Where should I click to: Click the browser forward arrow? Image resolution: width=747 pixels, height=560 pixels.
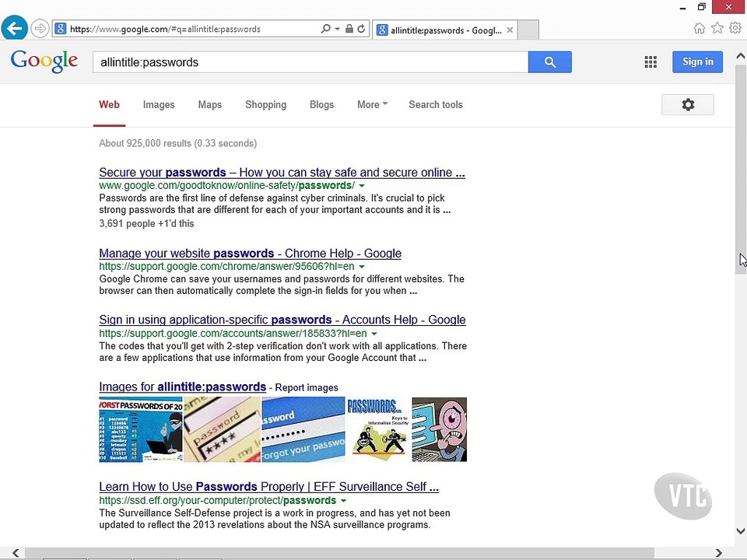pyautogui.click(x=40, y=29)
